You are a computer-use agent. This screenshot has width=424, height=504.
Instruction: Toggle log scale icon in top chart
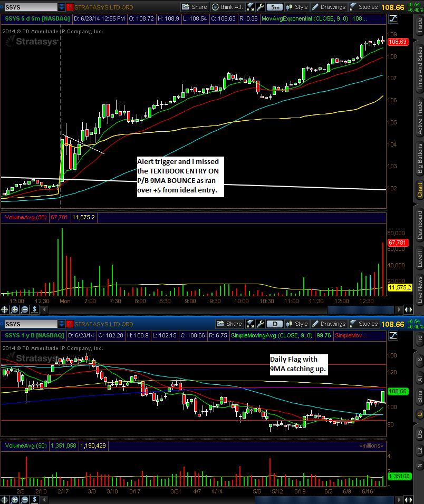(393, 19)
